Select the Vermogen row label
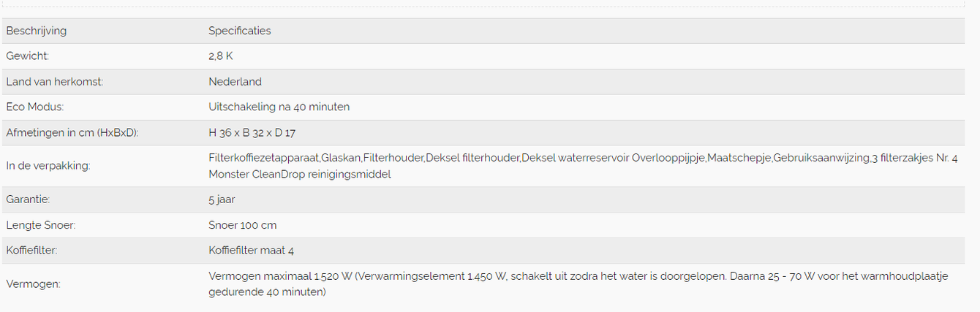Viewport: 980px width, 312px height. [x=33, y=284]
